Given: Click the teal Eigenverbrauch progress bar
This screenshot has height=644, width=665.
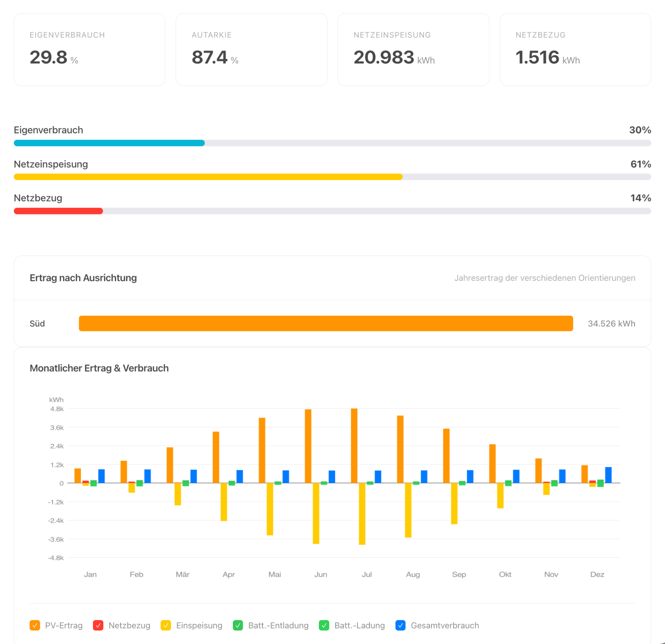Looking at the screenshot, I should (109, 143).
